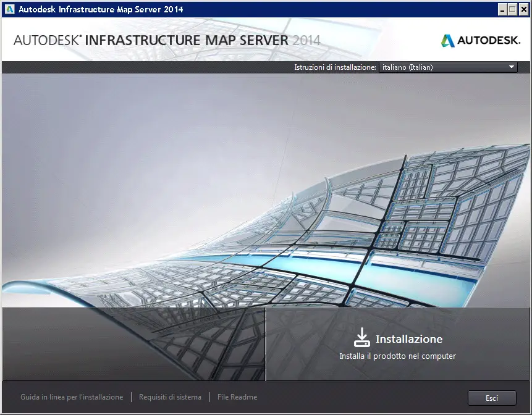
Task: Close the installer window
Action: tap(523, 9)
